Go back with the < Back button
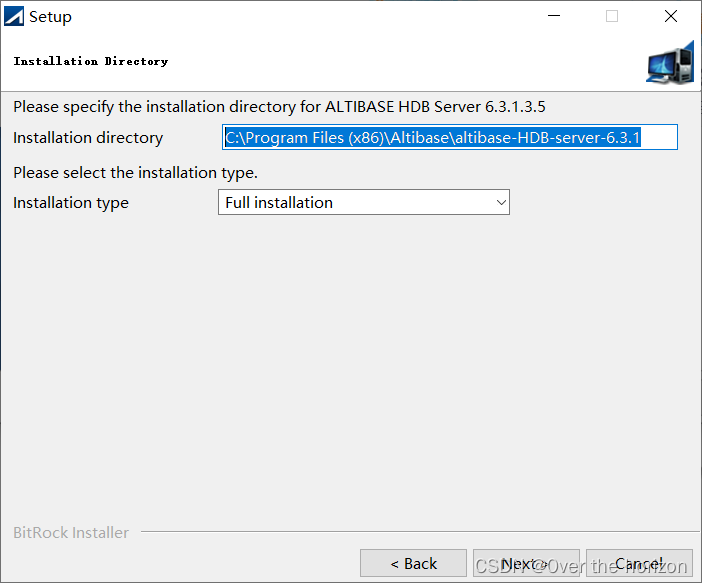702x583 pixels. coord(413,563)
